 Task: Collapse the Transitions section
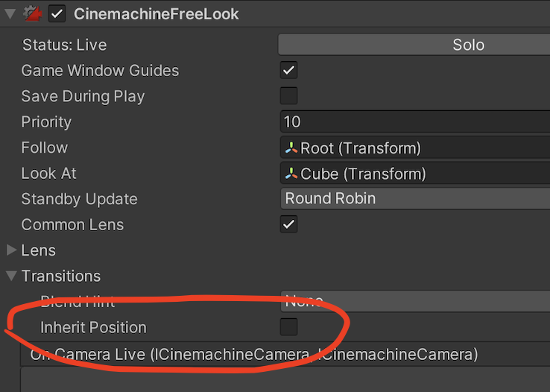click(11, 276)
